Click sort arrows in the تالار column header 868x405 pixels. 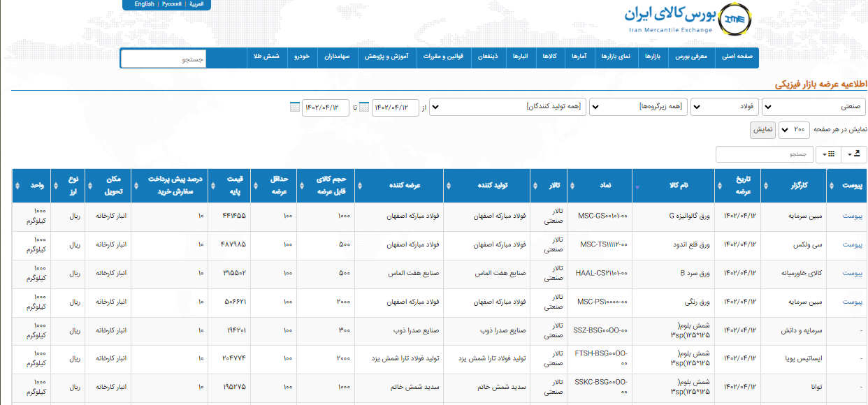[x=535, y=186]
